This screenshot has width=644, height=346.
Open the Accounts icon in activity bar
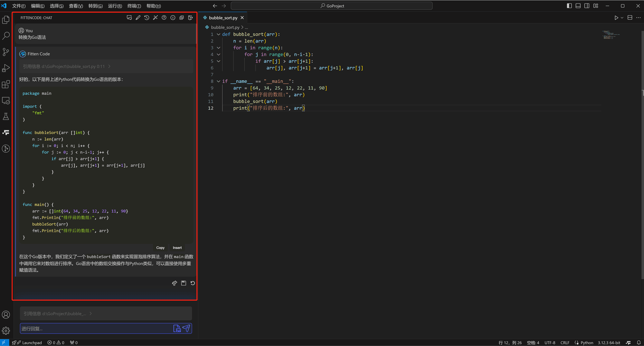point(6,315)
